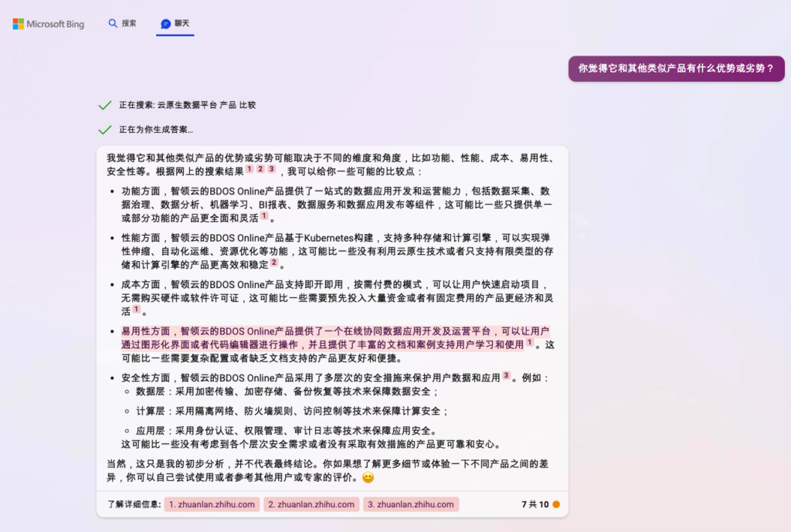Click the text 正在为你生成答案...
Viewport: 791px width, 532px height.
[x=156, y=130]
